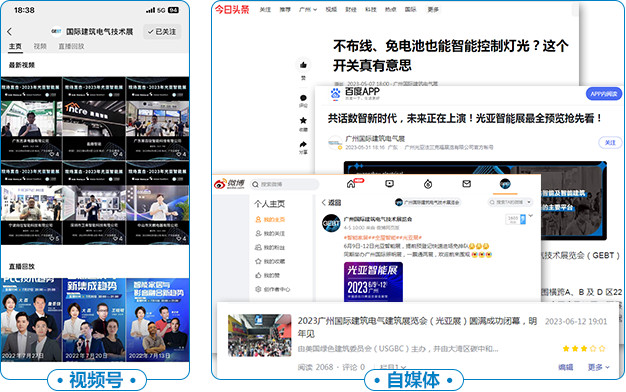Tap the battery indicator in the phone status bar

pos(173,10)
